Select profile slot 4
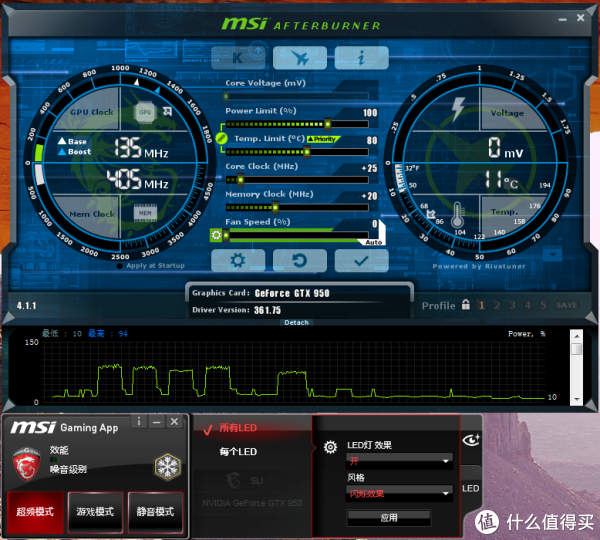600x540 pixels. [x=528, y=305]
